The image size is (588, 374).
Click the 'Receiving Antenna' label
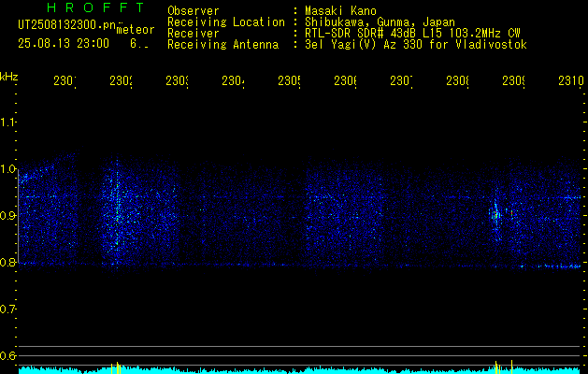click(222, 45)
